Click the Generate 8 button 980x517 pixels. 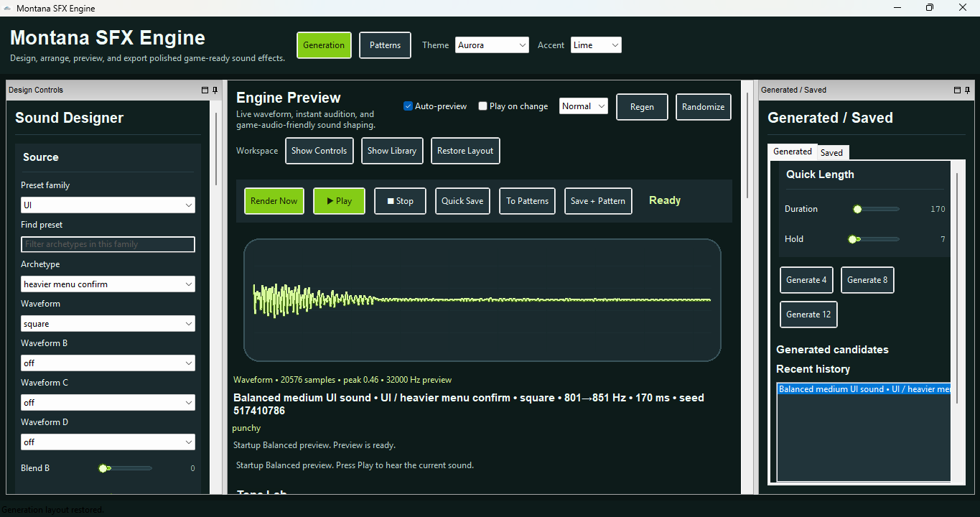[x=867, y=280]
